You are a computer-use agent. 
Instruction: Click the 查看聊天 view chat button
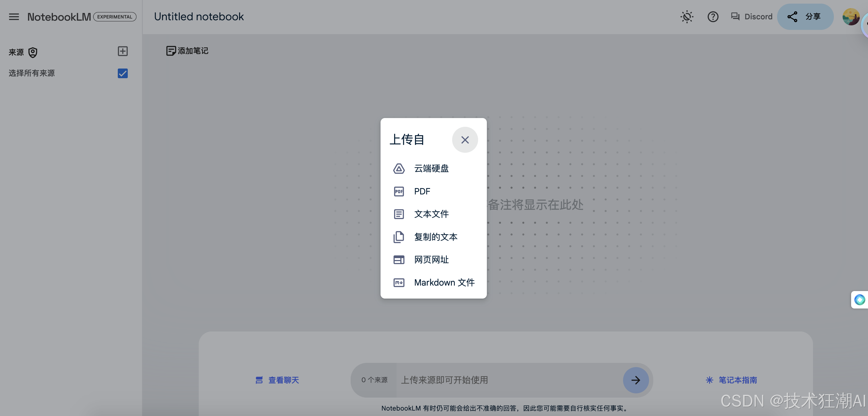277,380
